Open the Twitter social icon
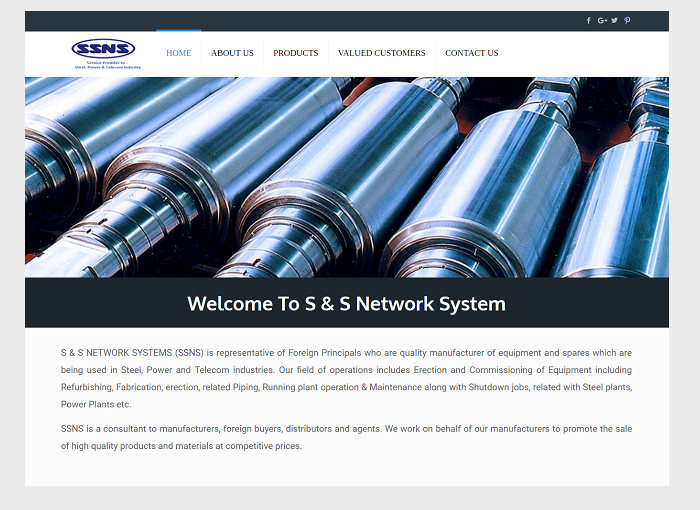 pos(615,21)
